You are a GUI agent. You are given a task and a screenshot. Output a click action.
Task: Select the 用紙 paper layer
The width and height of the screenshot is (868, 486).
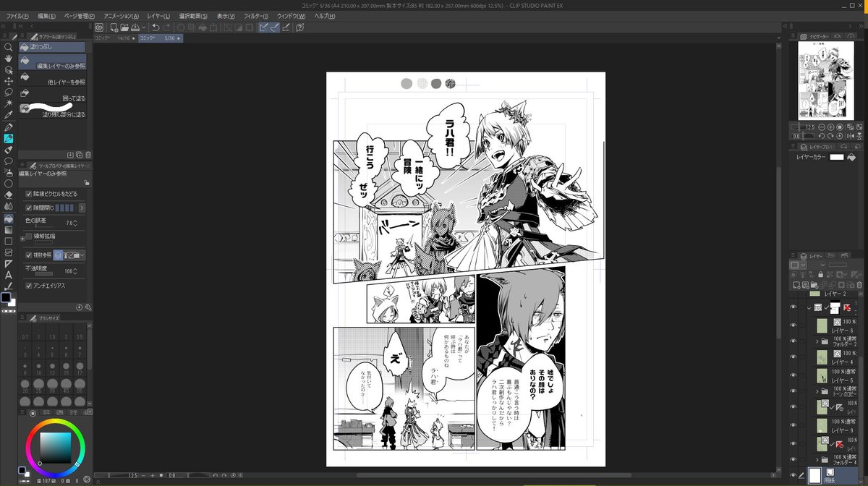pyautogui.click(x=832, y=475)
